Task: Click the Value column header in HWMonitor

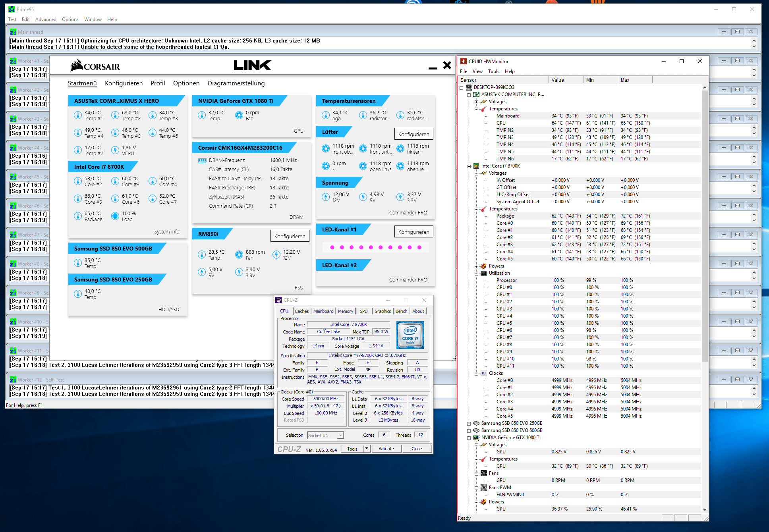Action: [x=566, y=80]
